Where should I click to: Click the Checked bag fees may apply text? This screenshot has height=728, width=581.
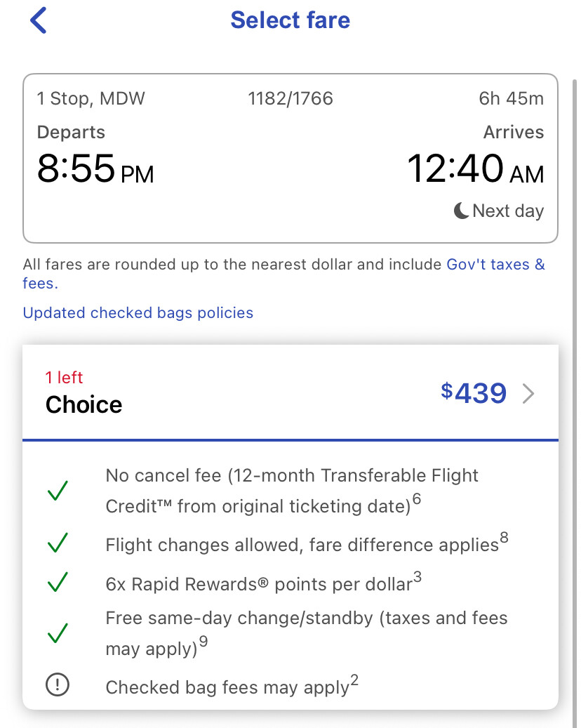pos(227,687)
